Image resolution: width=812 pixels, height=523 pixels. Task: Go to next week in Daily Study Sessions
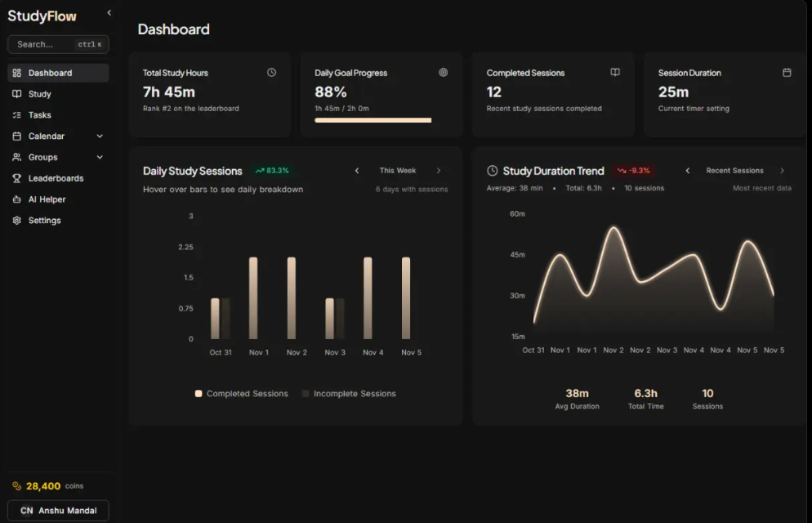439,171
